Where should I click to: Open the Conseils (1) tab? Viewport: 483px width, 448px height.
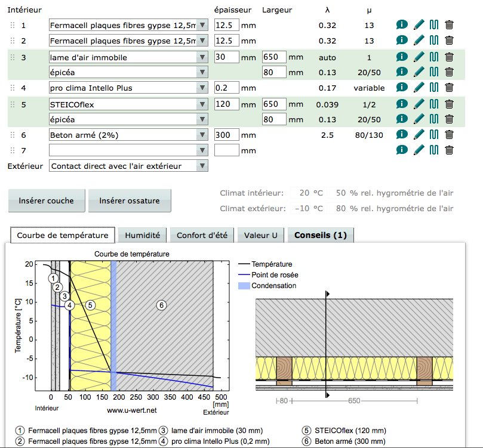321,236
